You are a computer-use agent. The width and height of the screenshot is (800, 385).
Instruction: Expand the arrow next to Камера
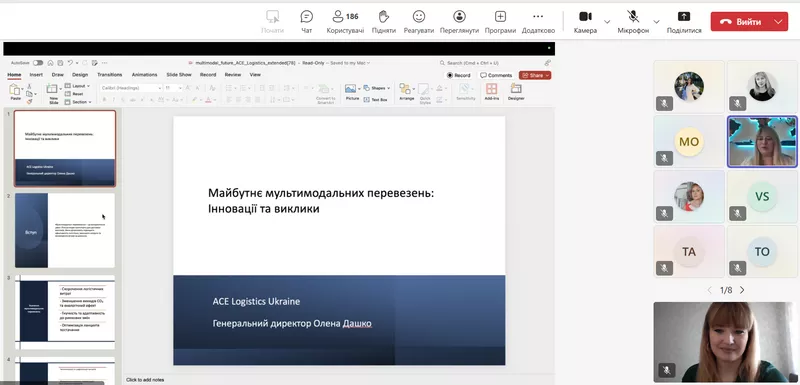click(607, 21)
